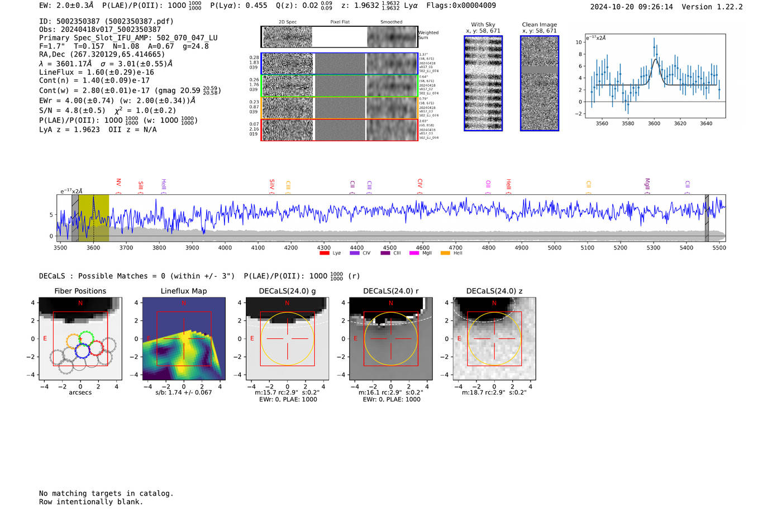Screen dimensions: 782x532
Task: Click the arcsecs axis label
Action: point(80,392)
